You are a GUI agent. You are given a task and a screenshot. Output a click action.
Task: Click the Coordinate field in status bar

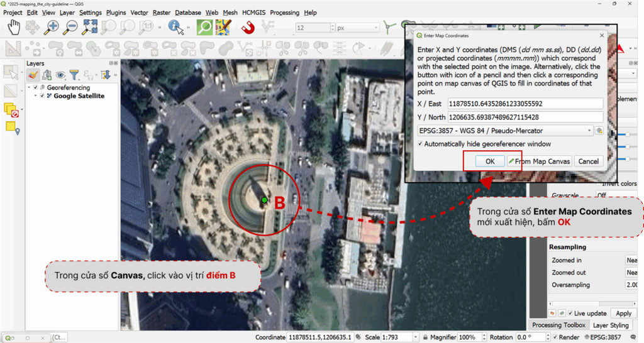(x=320, y=337)
